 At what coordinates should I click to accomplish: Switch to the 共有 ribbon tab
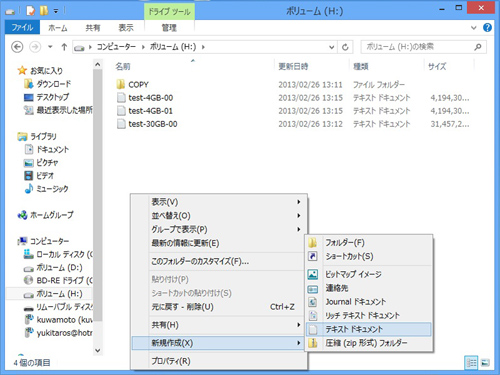coord(93,28)
